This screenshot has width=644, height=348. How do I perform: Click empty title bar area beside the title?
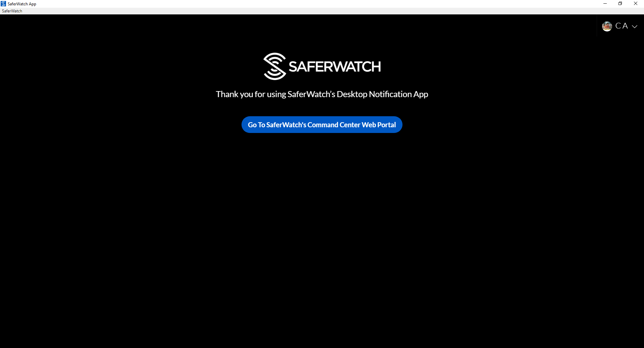point(302,4)
